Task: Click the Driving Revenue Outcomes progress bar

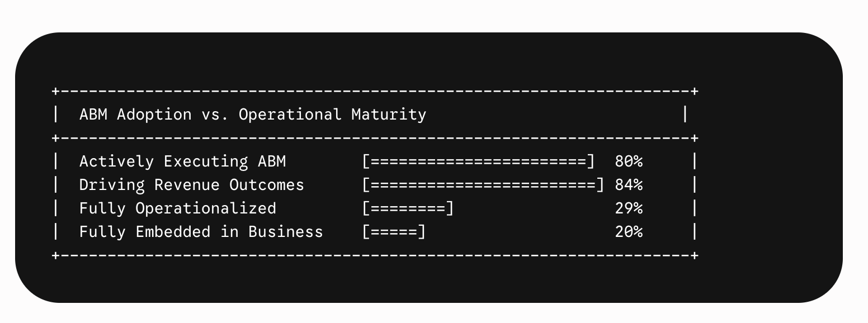Action: pyautogui.click(x=483, y=185)
